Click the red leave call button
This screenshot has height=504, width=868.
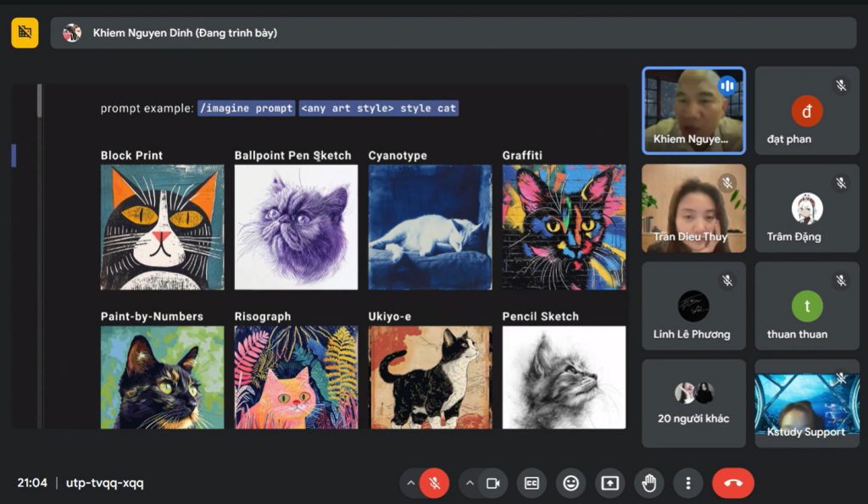click(733, 483)
